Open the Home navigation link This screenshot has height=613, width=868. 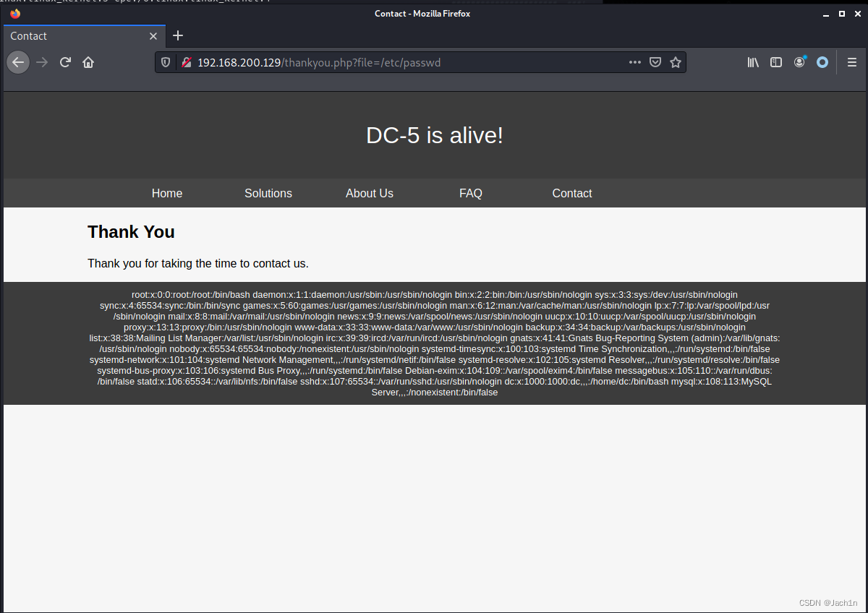(x=167, y=193)
